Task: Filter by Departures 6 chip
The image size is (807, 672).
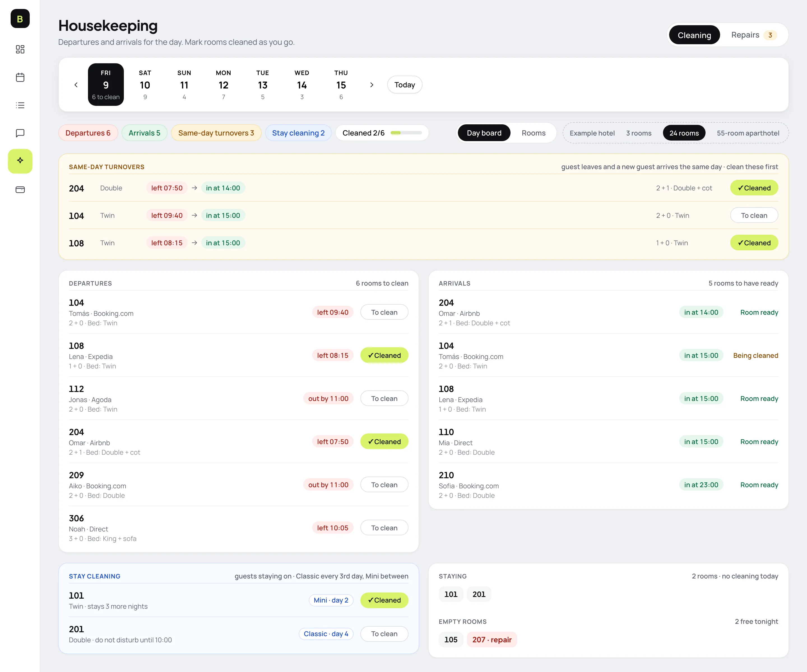Action: 88,133
